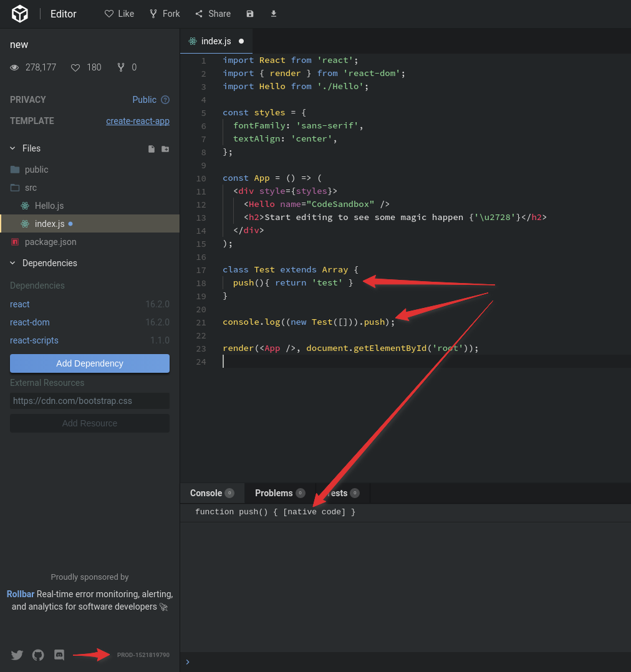The height and width of the screenshot is (672, 631).
Task: Open the Discord icon at the bottom
Action: (x=59, y=655)
